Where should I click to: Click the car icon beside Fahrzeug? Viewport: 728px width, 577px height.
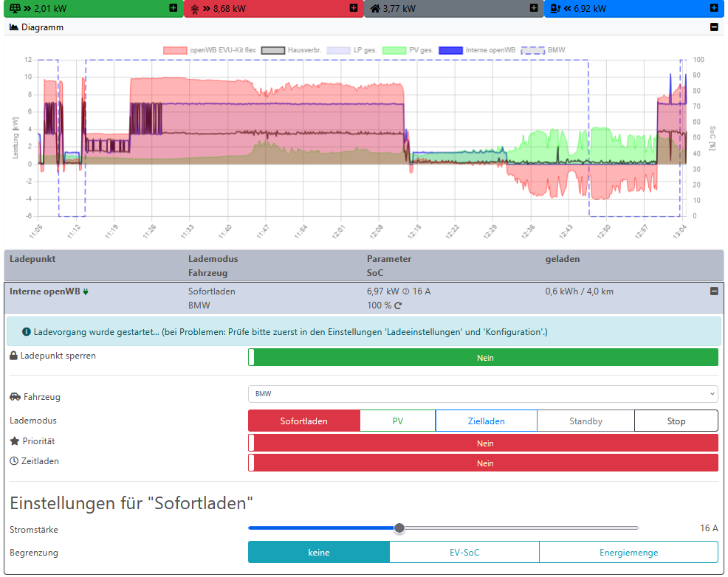15,396
